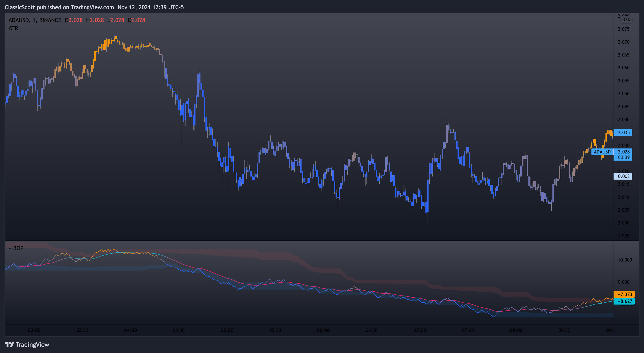This screenshot has width=644, height=353.
Task: Click the 04:30 time axis label
Action: pos(179,330)
